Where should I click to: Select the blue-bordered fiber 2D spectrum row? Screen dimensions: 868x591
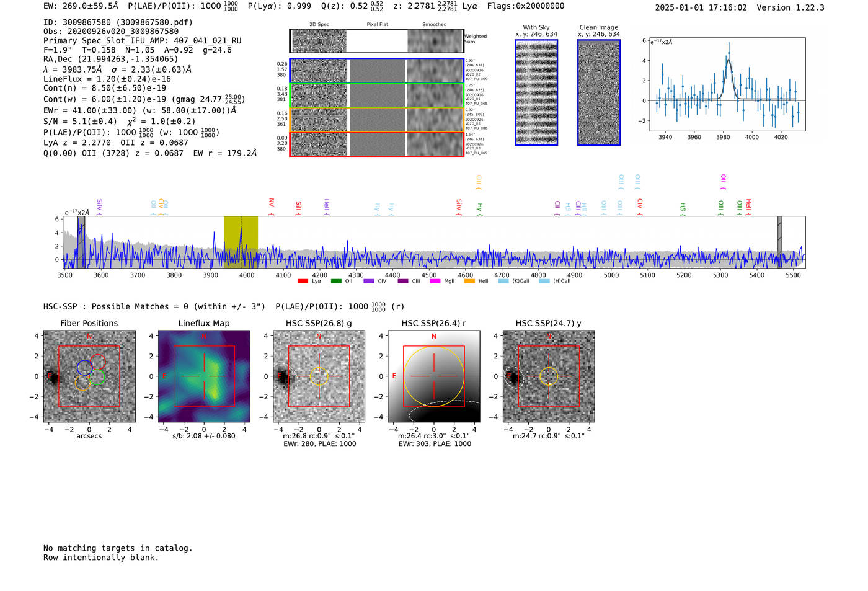click(376, 71)
